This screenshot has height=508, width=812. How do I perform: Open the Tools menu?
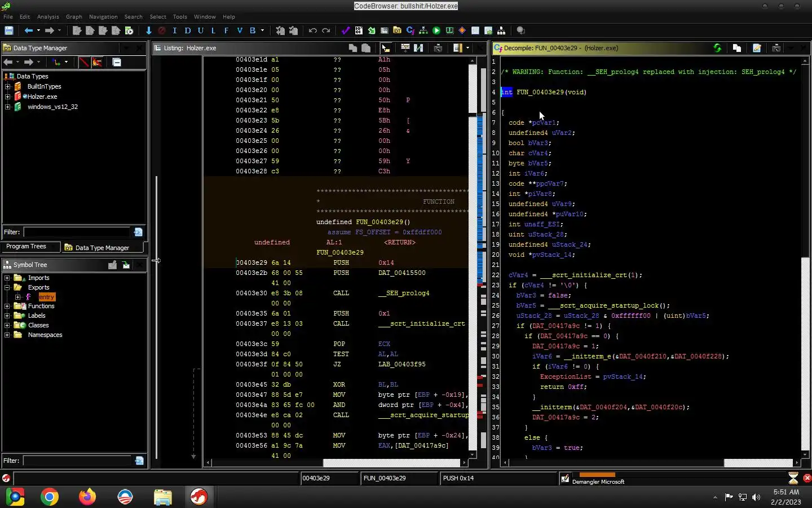click(x=180, y=17)
